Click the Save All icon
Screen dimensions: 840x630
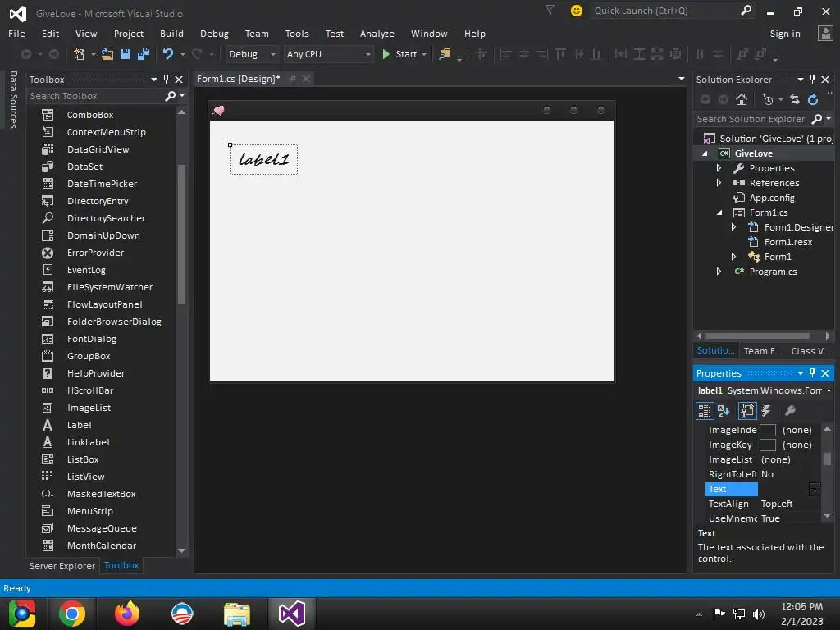[x=143, y=54]
